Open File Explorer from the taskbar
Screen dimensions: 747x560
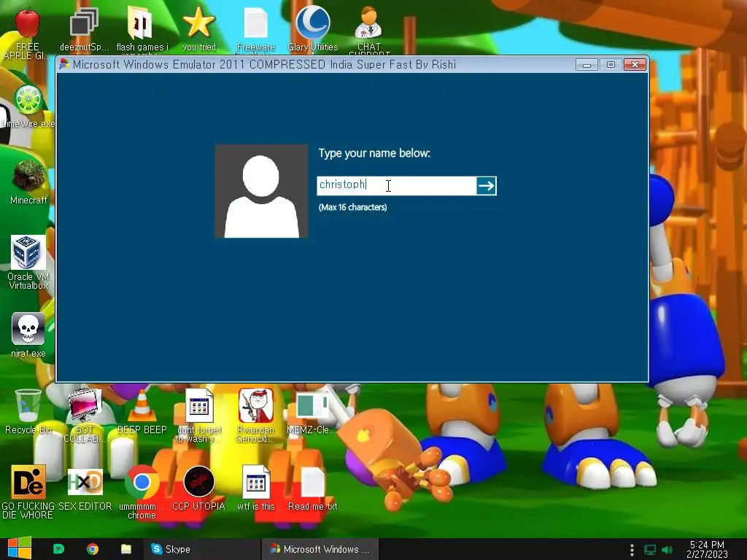click(125, 549)
